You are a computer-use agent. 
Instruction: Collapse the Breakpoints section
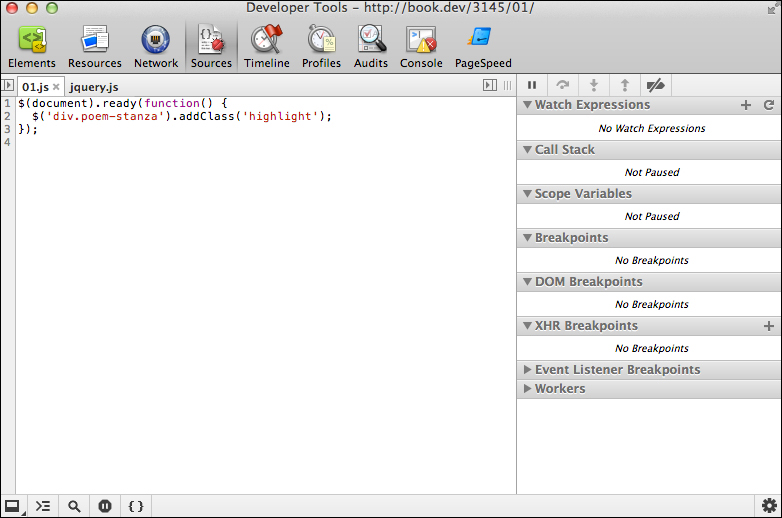click(x=527, y=238)
